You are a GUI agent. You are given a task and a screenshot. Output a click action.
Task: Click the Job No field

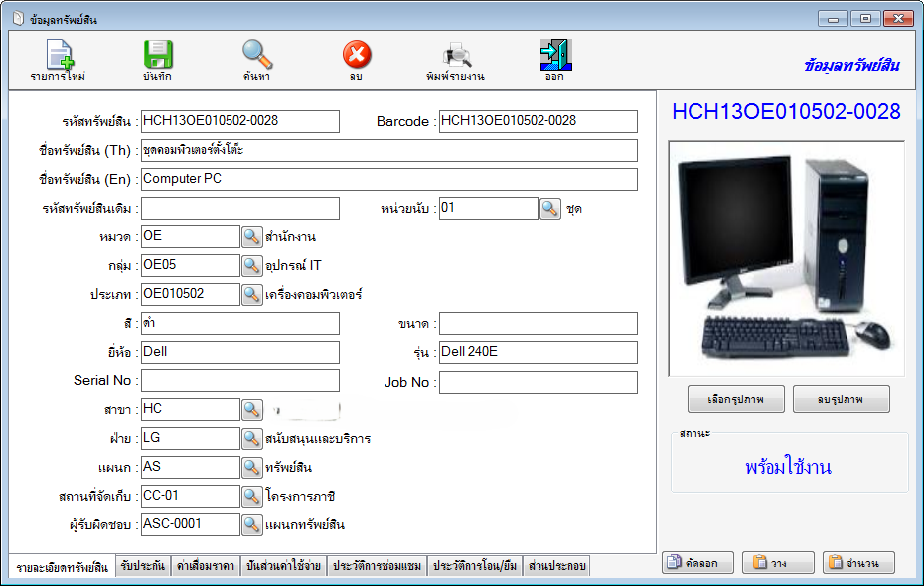[x=539, y=382]
